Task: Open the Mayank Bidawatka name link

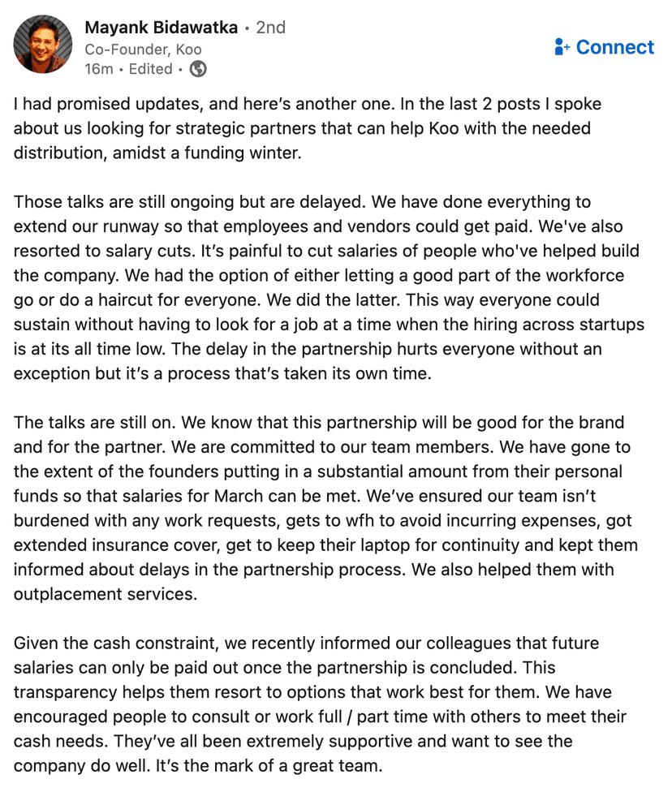Action: click(x=161, y=28)
